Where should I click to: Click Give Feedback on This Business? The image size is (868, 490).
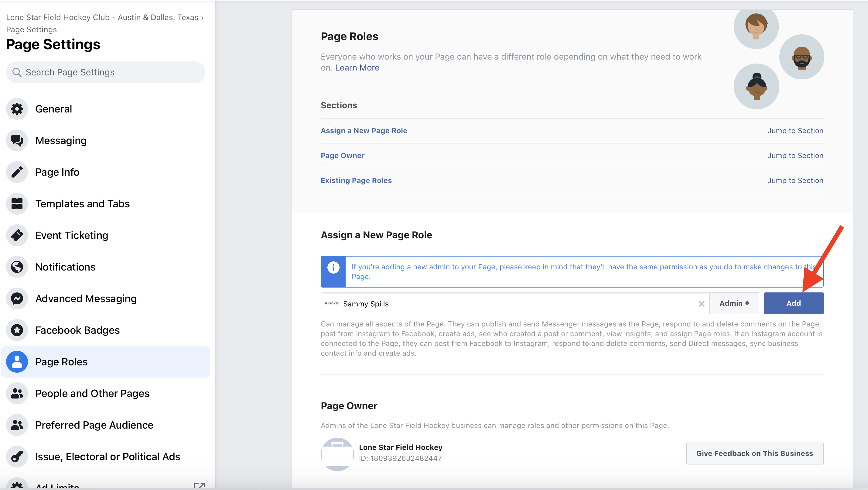(754, 453)
